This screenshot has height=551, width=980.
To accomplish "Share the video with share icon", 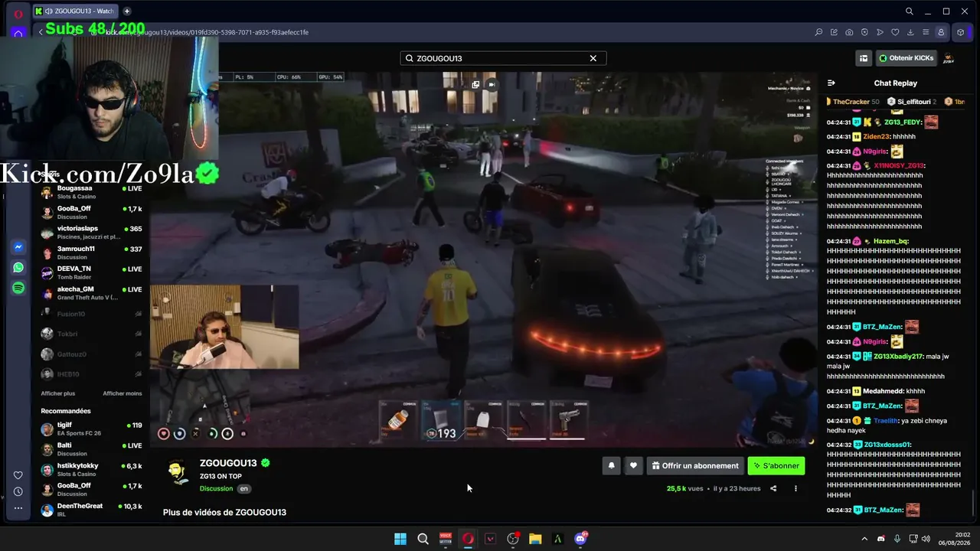I will pyautogui.click(x=773, y=488).
